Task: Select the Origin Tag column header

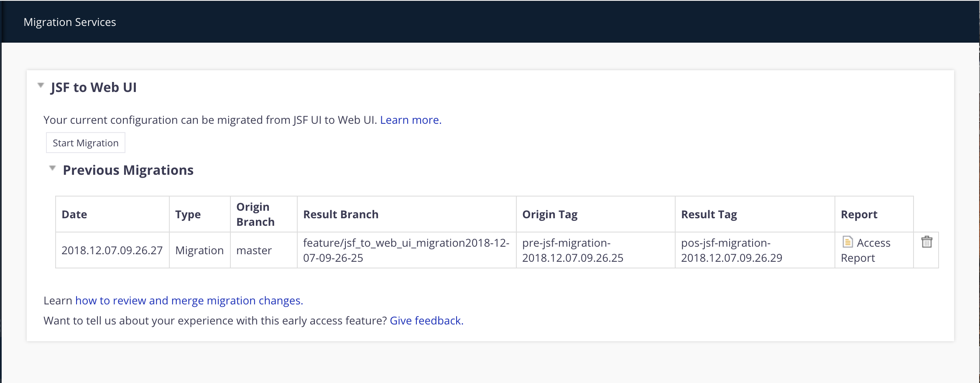Action: point(596,214)
